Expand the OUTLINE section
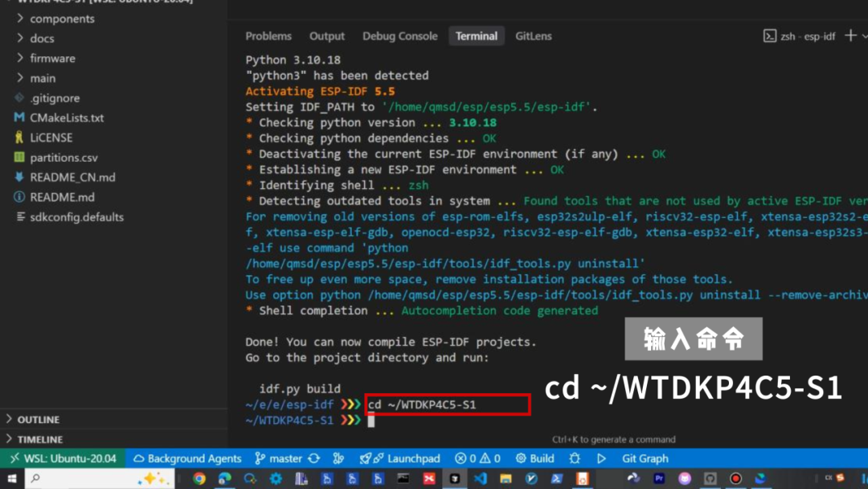 (x=38, y=419)
